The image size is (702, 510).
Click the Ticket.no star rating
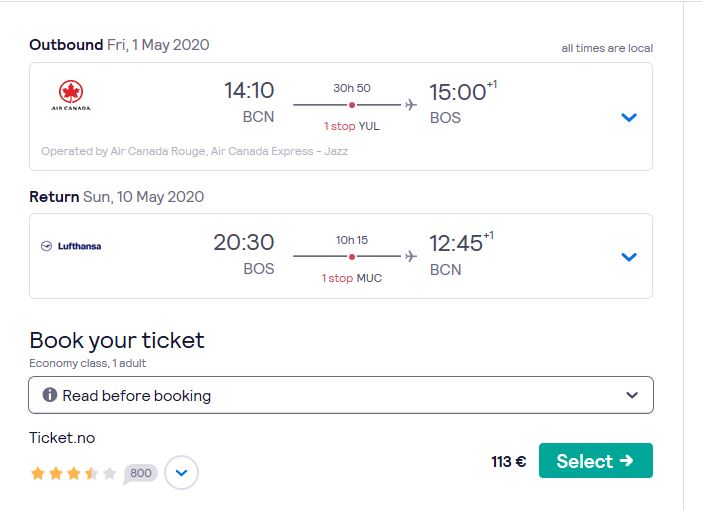point(73,473)
